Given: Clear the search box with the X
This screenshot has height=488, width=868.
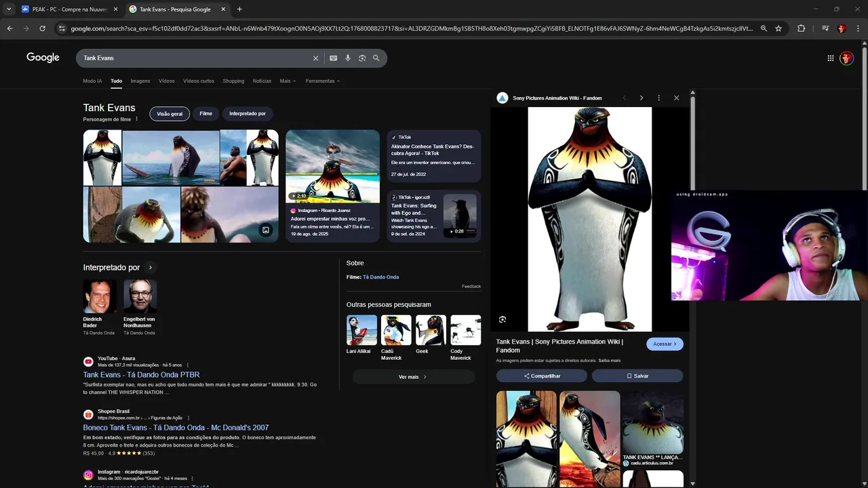Looking at the screenshot, I should pyautogui.click(x=315, y=58).
